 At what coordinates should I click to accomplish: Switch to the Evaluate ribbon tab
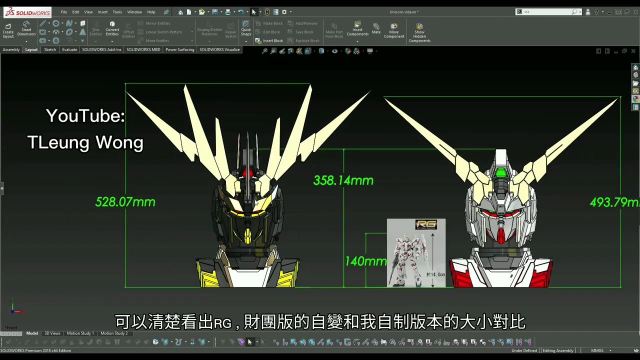pyautogui.click(x=69, y=50)
